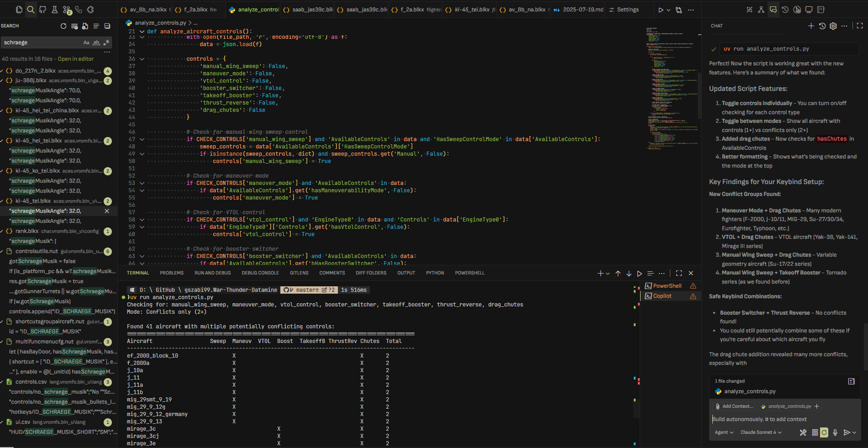The image size is (868, 448).
Task: Configure chat tools wrench icon
Action: click(803, 432)
